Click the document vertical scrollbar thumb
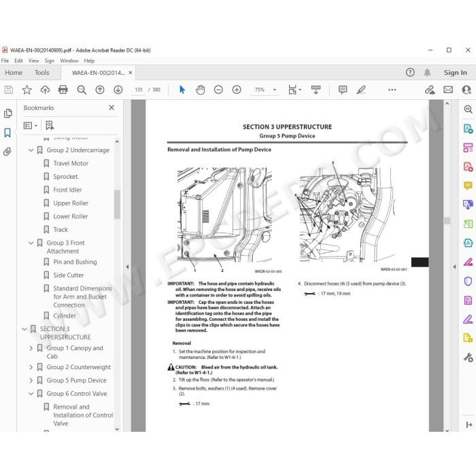Screen dimensions: 476x476 pos(447,220)
